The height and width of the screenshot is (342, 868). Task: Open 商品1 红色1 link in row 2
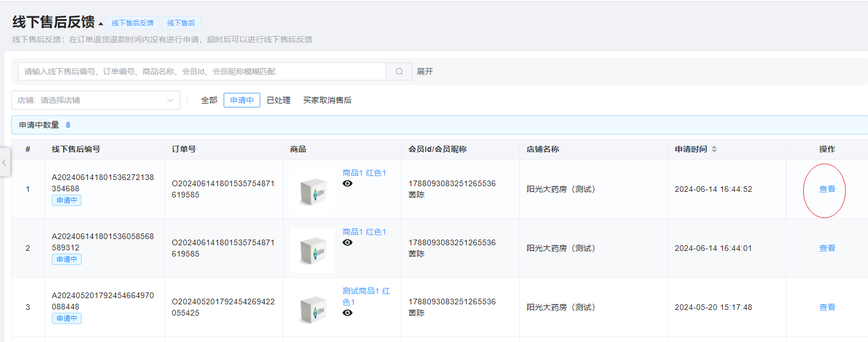(x=364, y=232)
